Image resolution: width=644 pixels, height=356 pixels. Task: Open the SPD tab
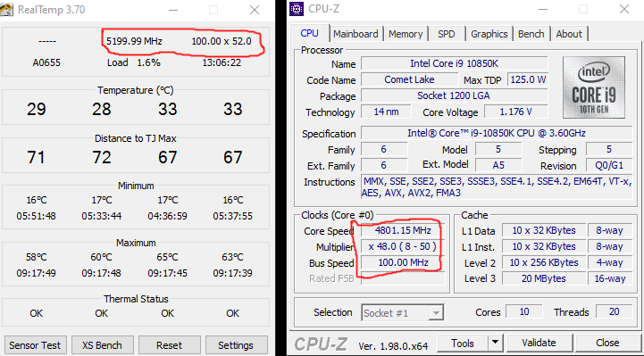(x=447, y=34)
